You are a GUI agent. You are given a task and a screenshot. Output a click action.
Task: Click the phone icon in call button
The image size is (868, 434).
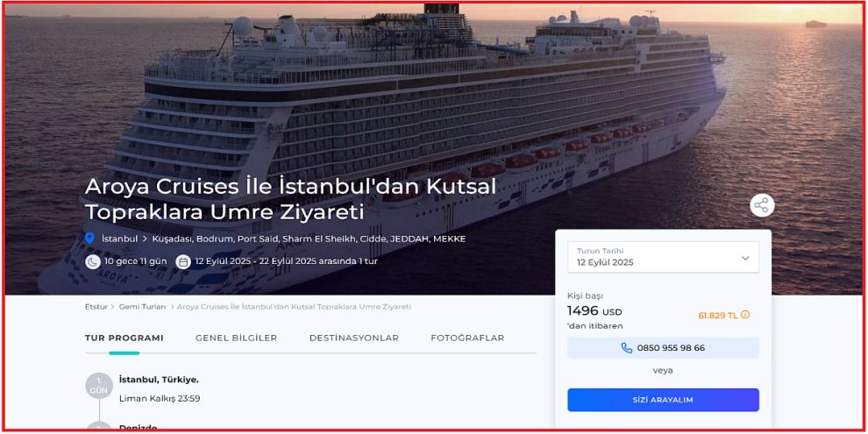627,348
